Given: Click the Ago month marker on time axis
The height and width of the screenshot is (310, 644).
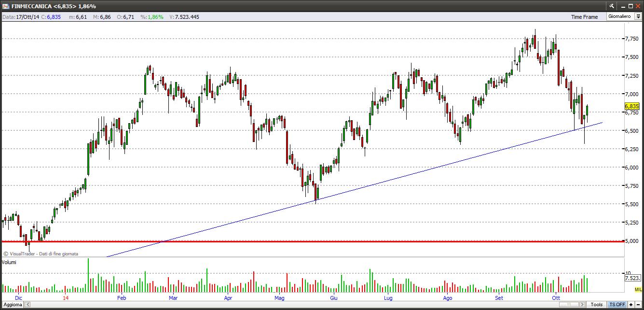Looking at the screenshot, I should (x=448, y=298).
